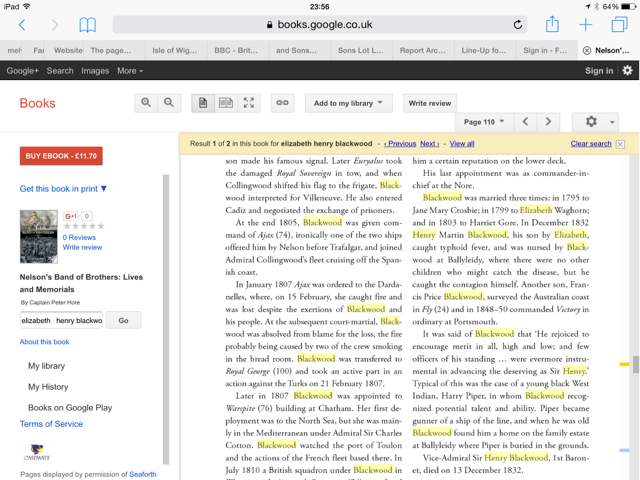
Task: Add a new Safari tab with plus icon
Action: point(586,24)
